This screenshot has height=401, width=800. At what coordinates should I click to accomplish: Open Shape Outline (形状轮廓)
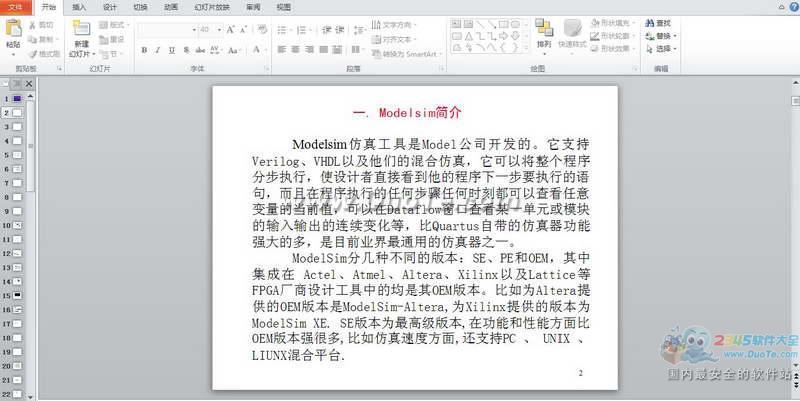[x=613, y=36]
